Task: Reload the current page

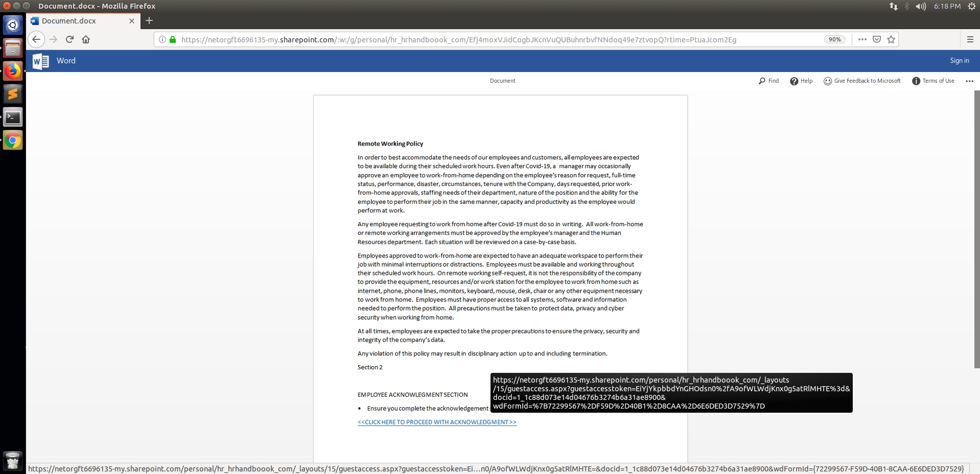Action: pyautogui.click(x=70, y=39)
